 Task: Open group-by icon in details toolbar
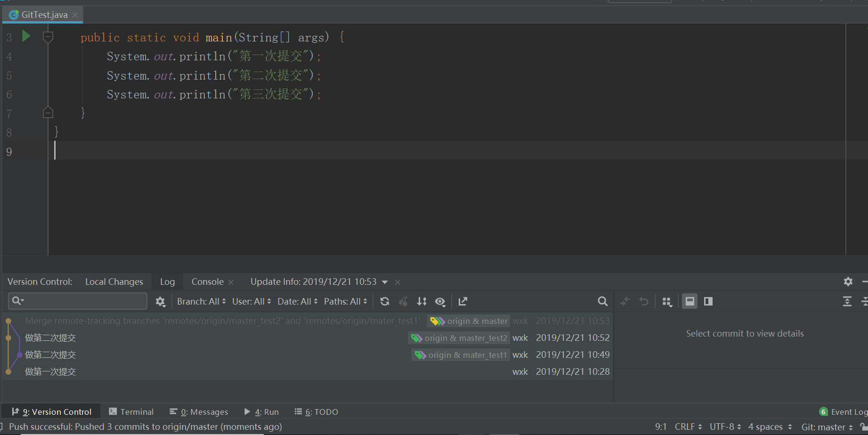[667, 301]
